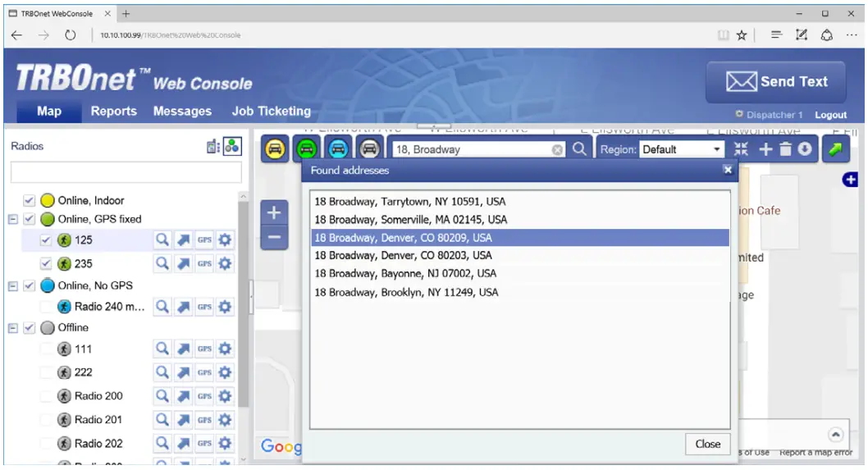
Task: Click the download region arrow icon
Action: (804, 149)
